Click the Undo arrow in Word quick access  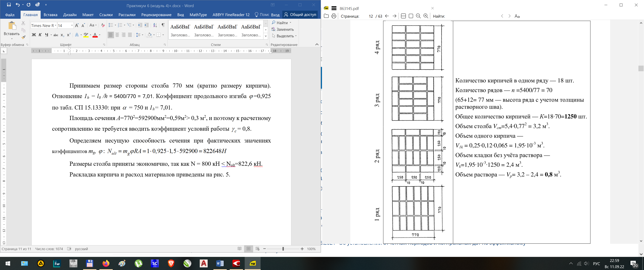(17, 5)
